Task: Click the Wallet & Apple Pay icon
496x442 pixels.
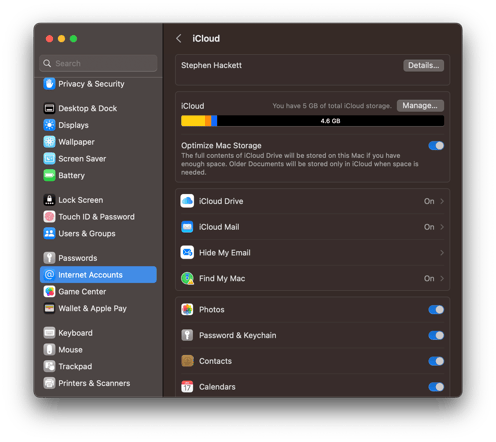Action: tap(49, 308)
